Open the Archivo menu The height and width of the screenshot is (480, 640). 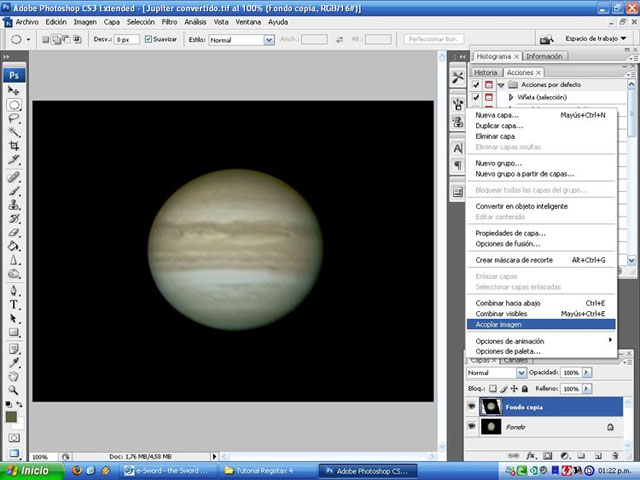(x=27, y=22)
